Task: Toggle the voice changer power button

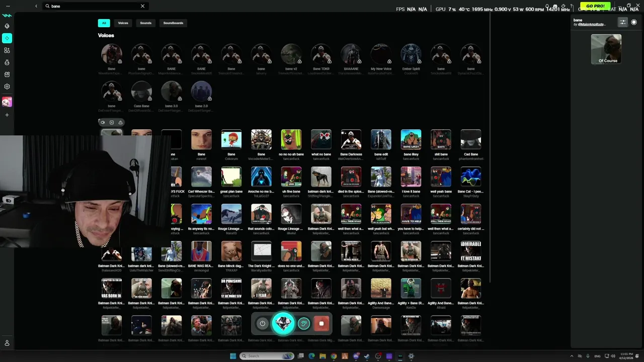Action: coord(262,324)
